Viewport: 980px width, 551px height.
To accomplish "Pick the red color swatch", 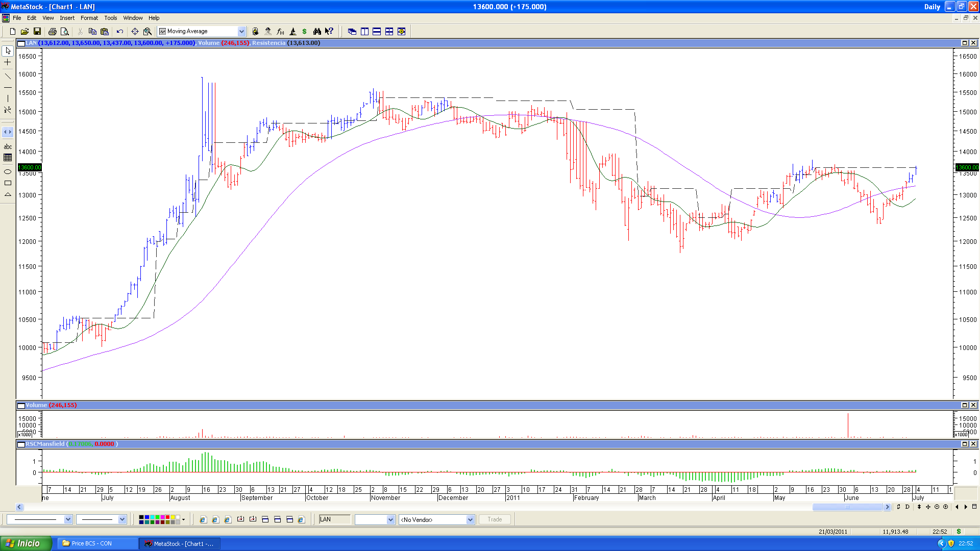I will pyautogui.click(x=167, y=517).
